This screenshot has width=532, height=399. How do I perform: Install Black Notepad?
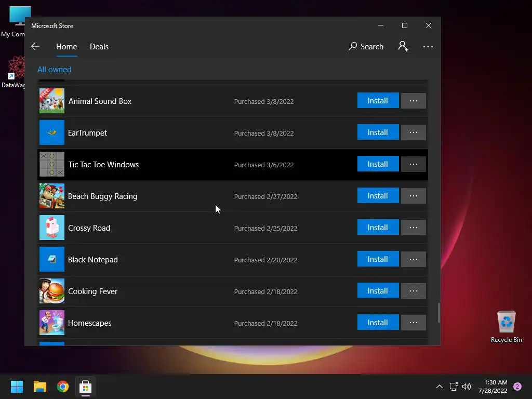coord(378,259)
